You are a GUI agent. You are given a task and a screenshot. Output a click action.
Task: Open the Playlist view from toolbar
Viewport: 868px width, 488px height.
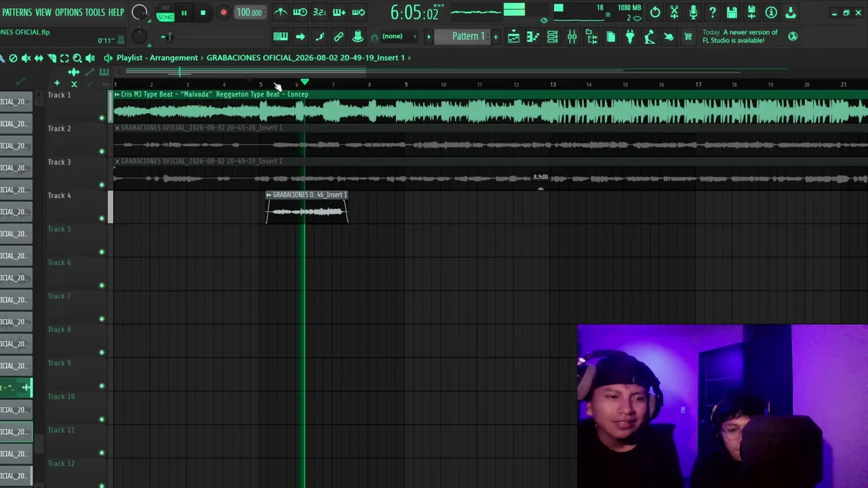(513, 37)
